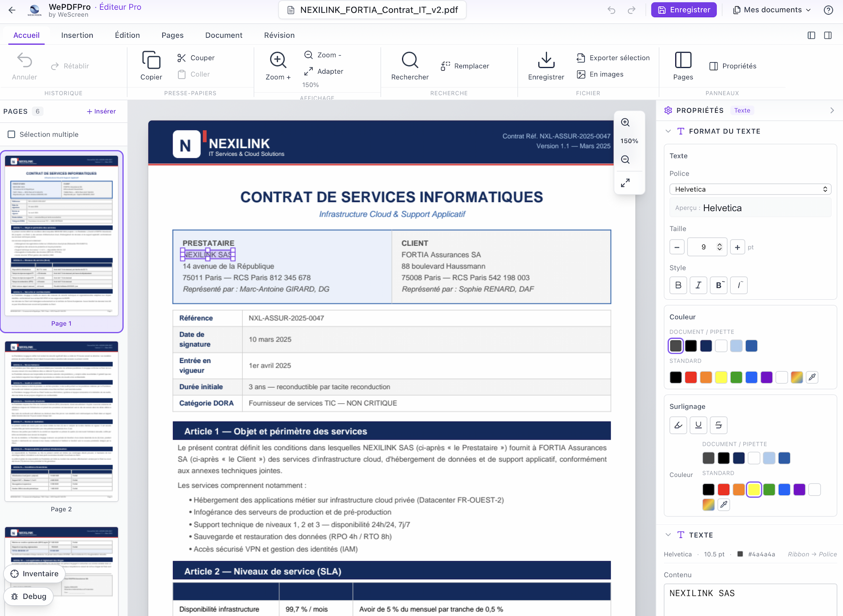This screenshot has height=616, width=843.
Task: Choose yellow highlight color swatch
Action: point(754,489)
